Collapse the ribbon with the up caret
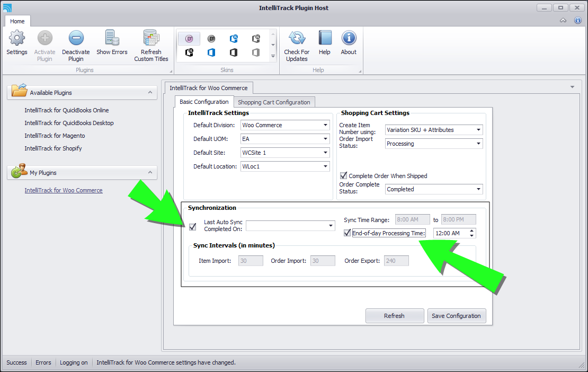The image size is (588, 372). pyautogui.click(x=563, y=20)
